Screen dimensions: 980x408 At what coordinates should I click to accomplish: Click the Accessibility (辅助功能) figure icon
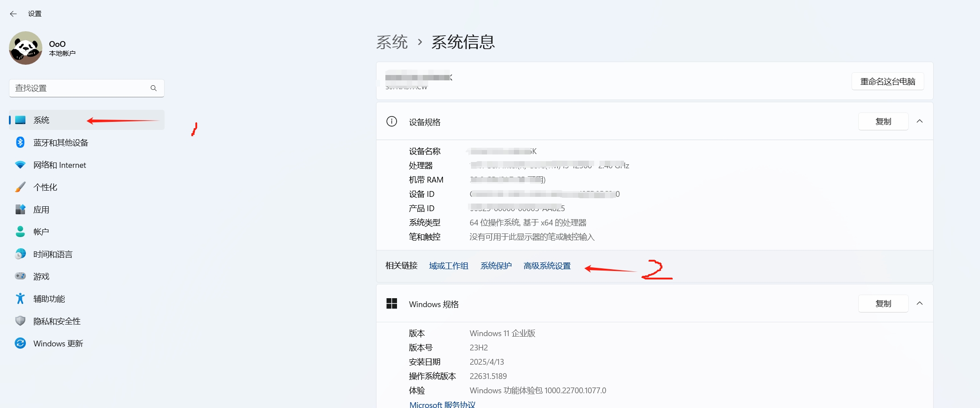click(x=20, y=299)
